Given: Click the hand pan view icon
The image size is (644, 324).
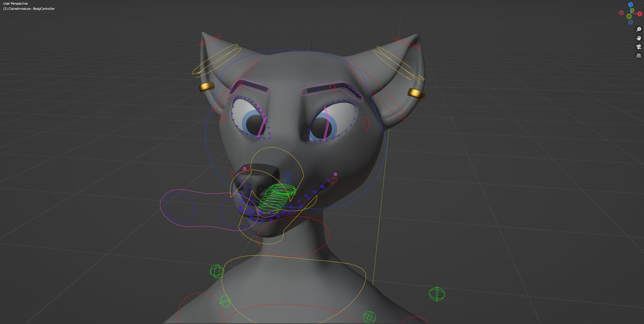Looking at the screenshot, I should pos(639,38).
